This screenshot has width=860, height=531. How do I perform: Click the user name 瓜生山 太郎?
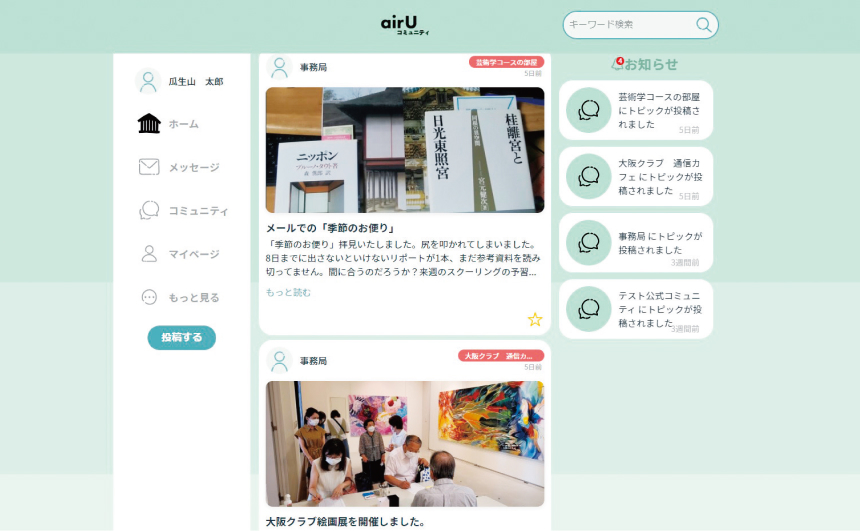tap(196, 82)
